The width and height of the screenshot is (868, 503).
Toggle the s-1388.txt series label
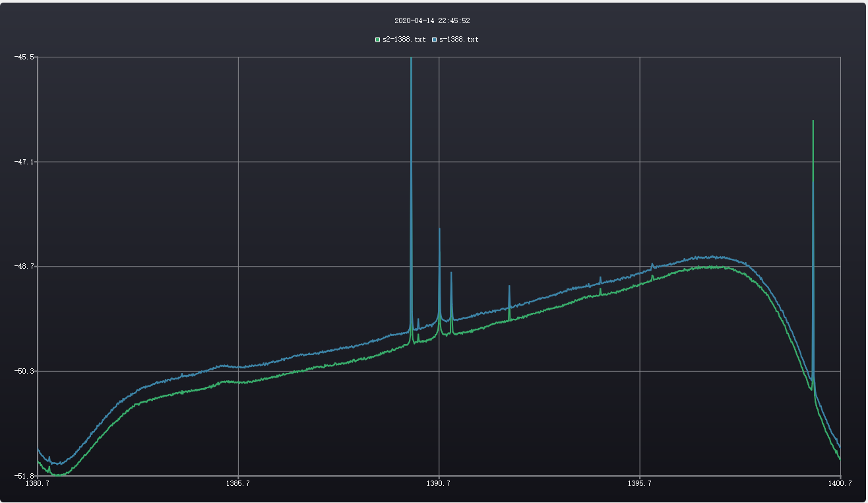coord(459,40)
